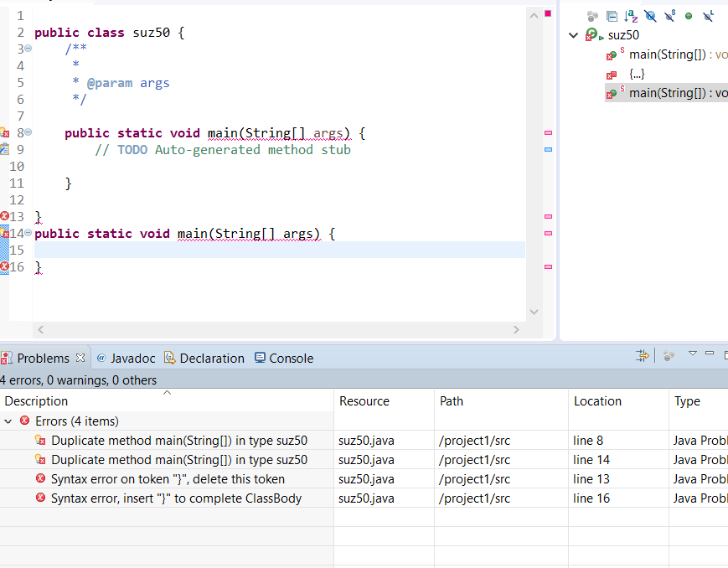This screenshot has height=568, width=728.
Task: Toggle Hide Local Types in Outline
Action: pyautogui.click(x=708, y=16)
